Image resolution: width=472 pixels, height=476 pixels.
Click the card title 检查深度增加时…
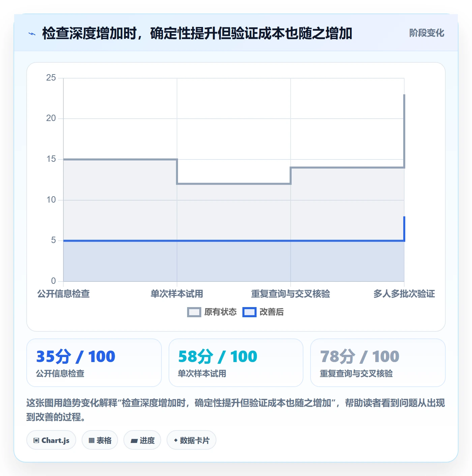(197, 33)
